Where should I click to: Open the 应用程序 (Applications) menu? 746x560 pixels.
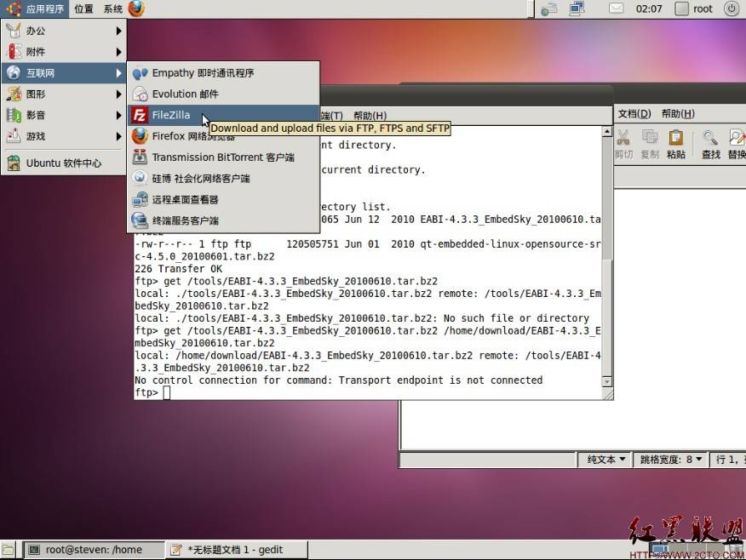tap(36, 9)
